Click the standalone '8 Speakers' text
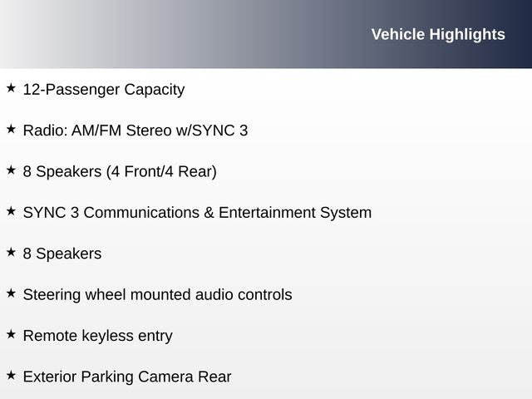 pos(62,254)
